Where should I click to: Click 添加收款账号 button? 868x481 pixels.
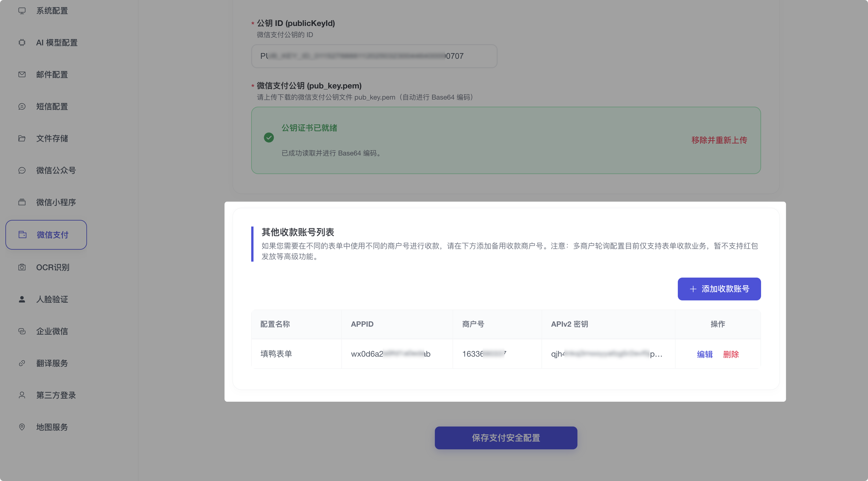click(719, 289)
